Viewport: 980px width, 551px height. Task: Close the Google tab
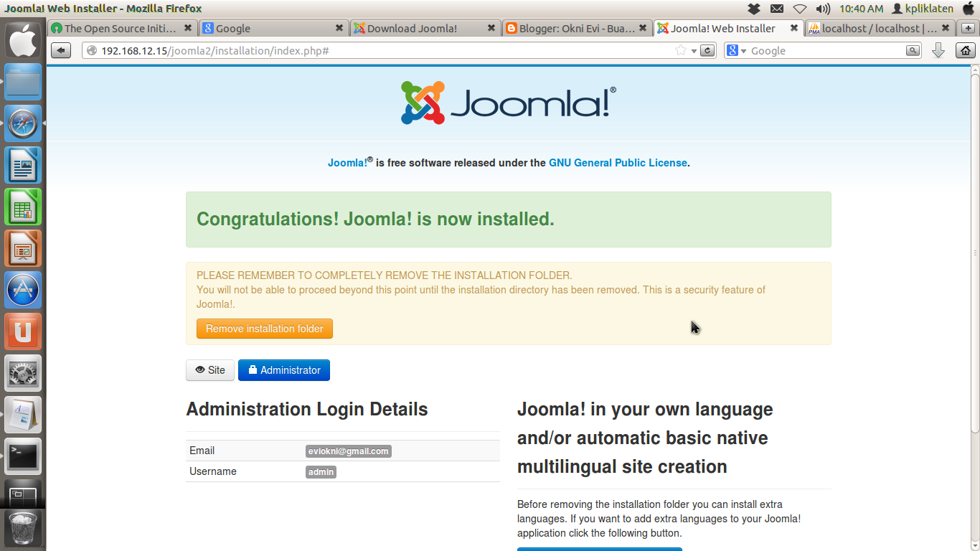(x=339, y=28)
